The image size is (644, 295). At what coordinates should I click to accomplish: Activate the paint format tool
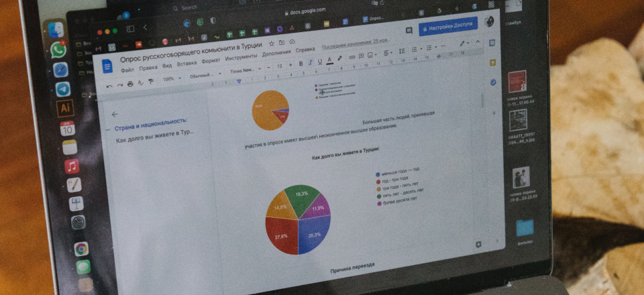[151, 82]
